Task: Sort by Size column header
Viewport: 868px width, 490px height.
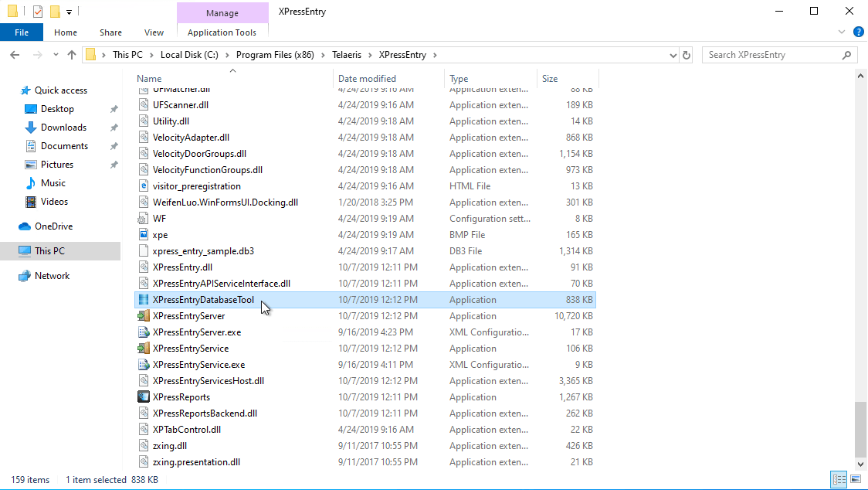Action: click(x=568, y=79)
